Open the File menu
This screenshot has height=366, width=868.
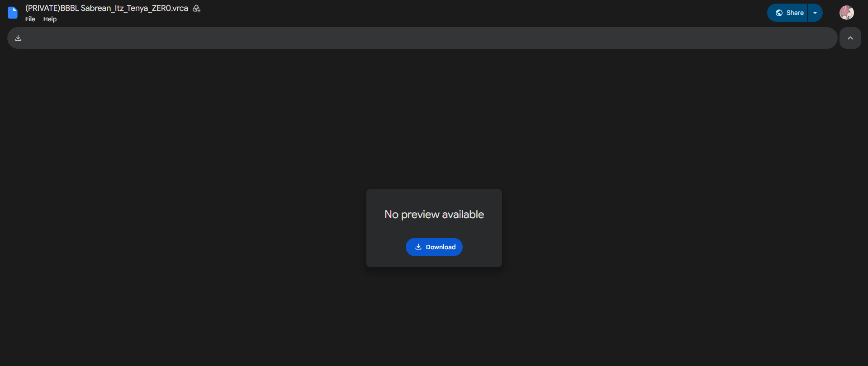pyautogui.click(x=30, y=19)
